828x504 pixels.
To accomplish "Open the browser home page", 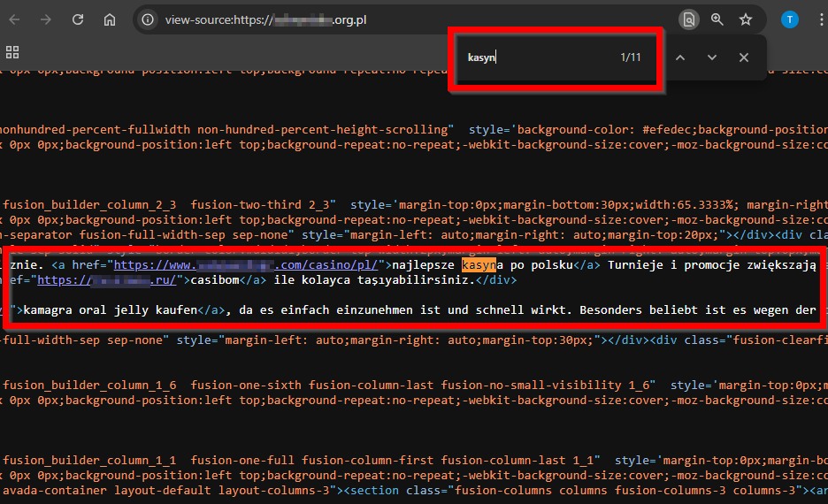I will (110, 19).
